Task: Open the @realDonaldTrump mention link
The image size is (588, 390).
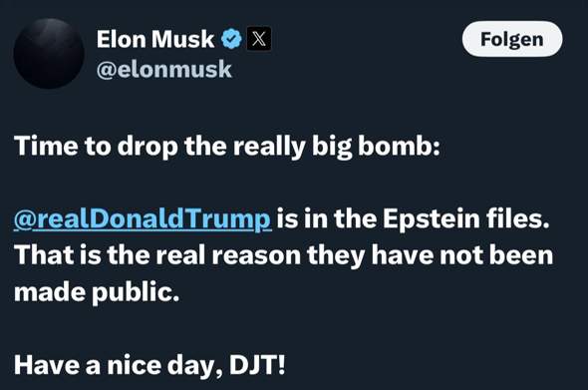Action: click(x=143, y=219)
